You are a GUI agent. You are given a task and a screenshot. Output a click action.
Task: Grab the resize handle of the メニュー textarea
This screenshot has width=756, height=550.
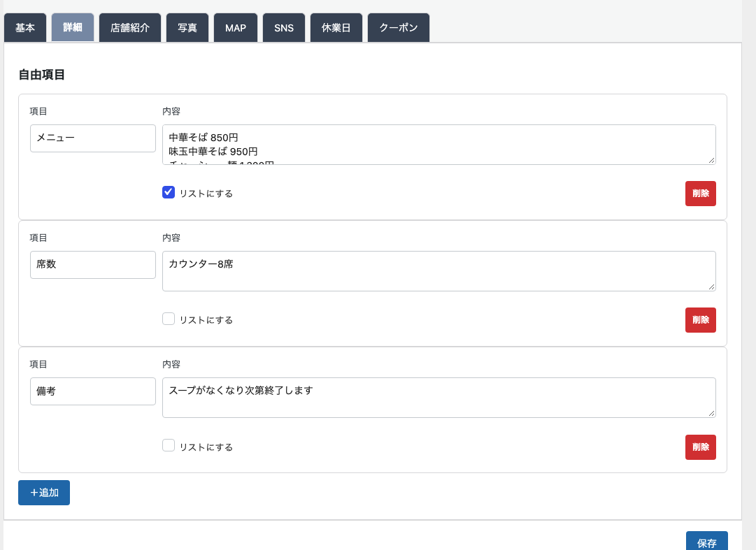pos(711,160)
